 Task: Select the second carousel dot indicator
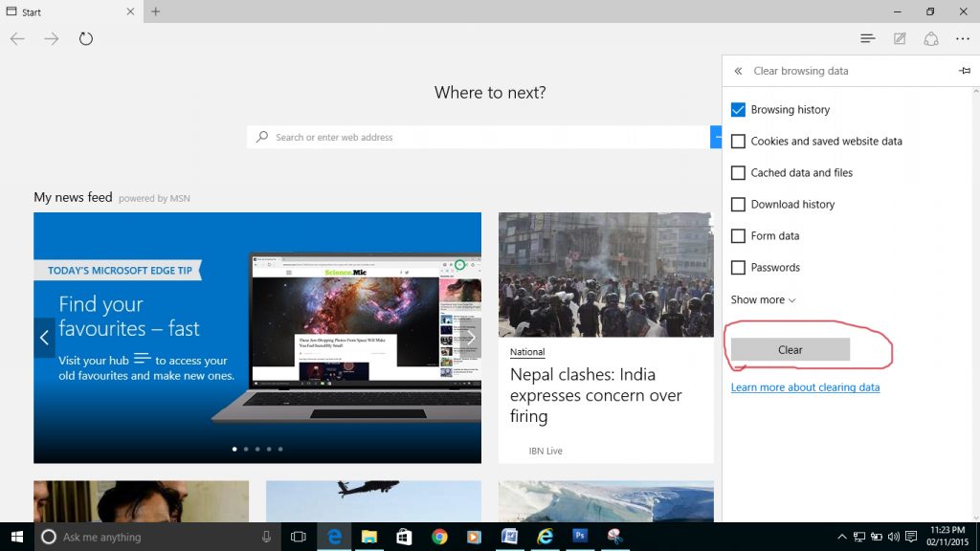(x=246, y=450)
